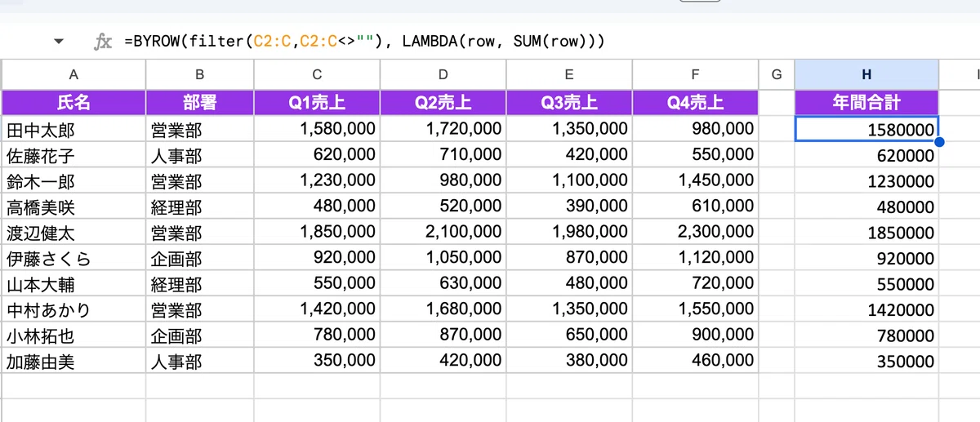Viewport: 980px width, 422px height.
Task: Select the cell containing 山本大輔
Action: click(x=73, y=284)
